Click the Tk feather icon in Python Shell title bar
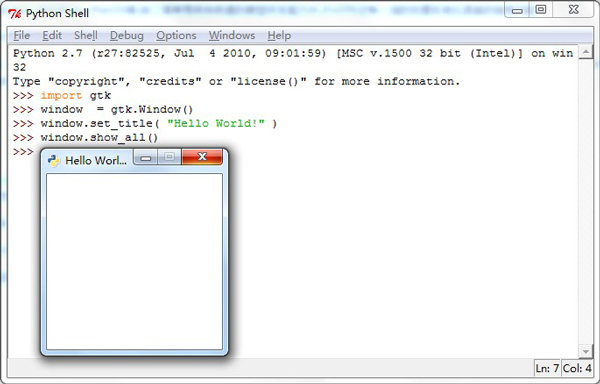Image resolution: width=600 pixels, height=384 pixels. click(15, 14)
